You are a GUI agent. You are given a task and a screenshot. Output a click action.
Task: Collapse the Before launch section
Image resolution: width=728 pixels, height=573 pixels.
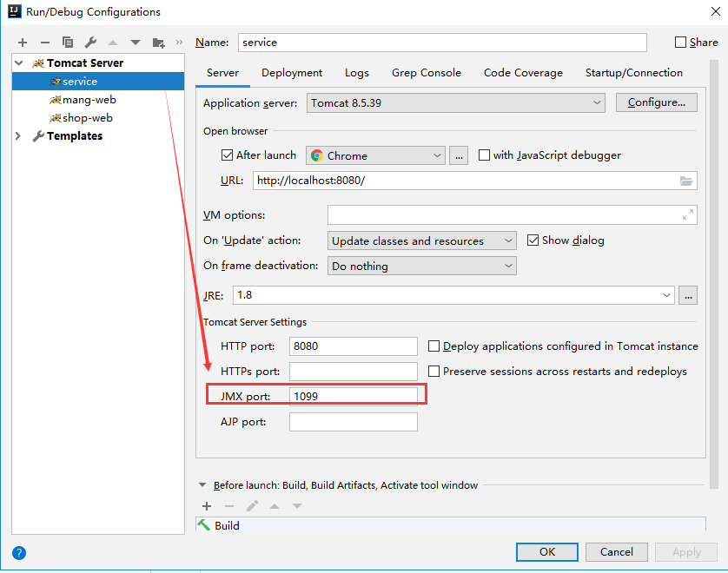pyautogui.click(x=202, y=484)
